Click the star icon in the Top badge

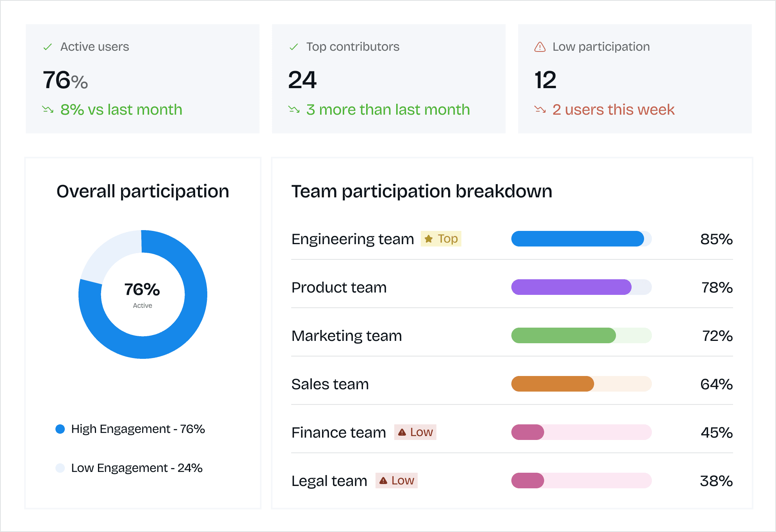click(429, 239)
